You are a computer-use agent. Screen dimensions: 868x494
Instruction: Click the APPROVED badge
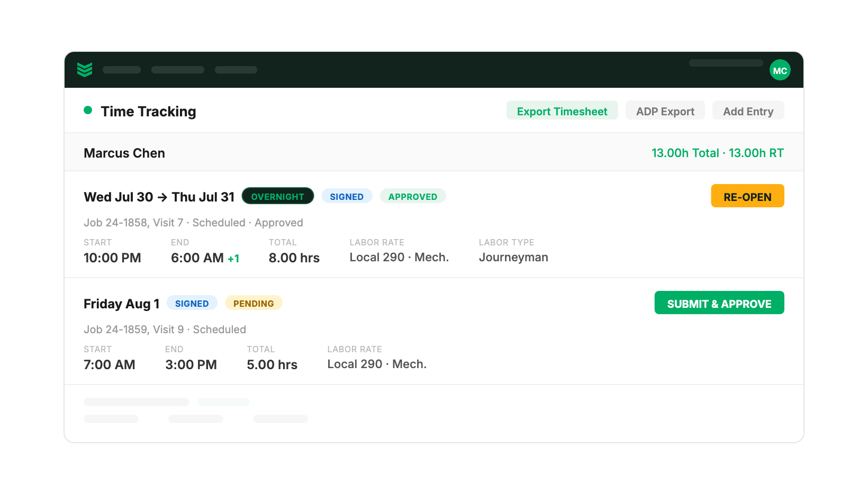click(413, 196)
